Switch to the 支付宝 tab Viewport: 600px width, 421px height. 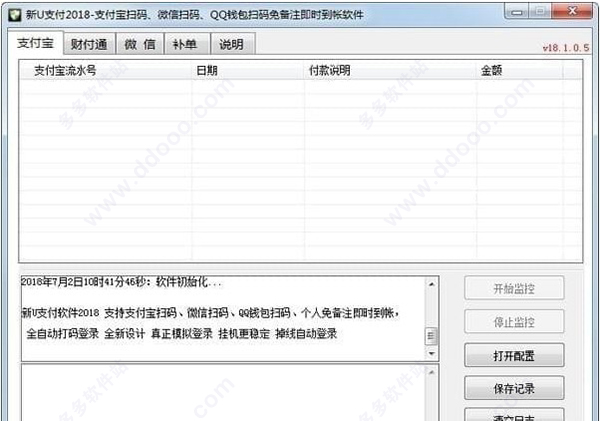(x=35, y=43)
